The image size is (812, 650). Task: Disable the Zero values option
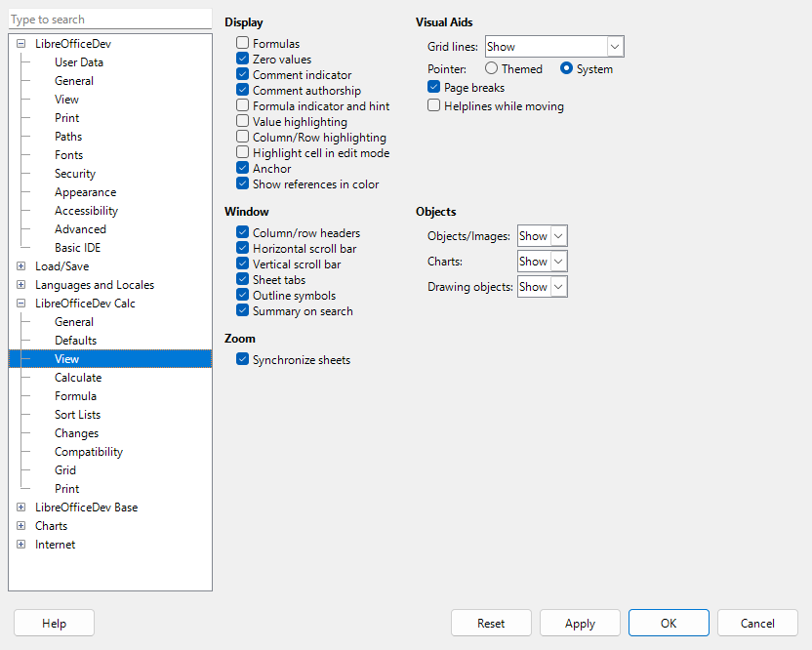click(241, 59)
